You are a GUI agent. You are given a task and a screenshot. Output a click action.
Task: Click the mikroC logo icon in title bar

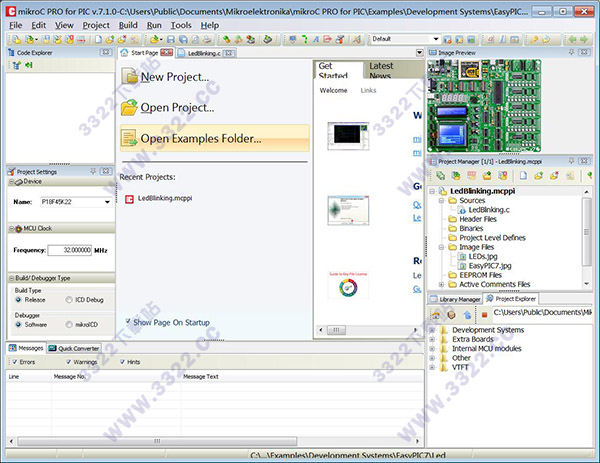11,11
